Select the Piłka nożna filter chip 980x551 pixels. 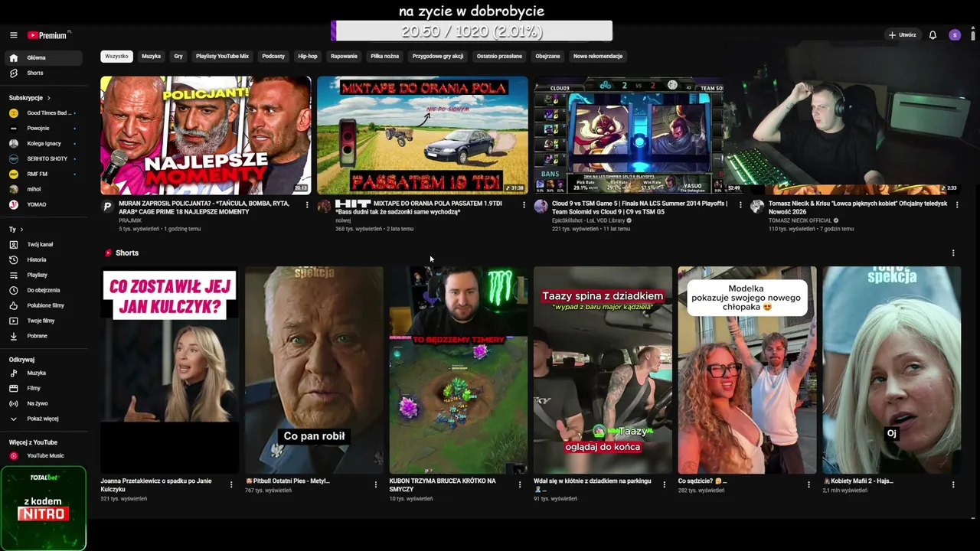coord(385,56)
